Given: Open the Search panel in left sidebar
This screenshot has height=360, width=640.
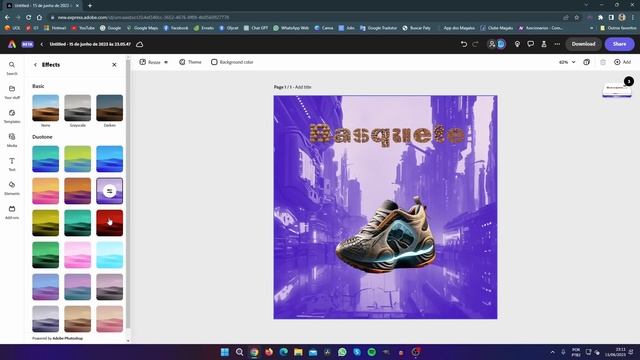Looking at the screenshot, I should pos(12,68).
